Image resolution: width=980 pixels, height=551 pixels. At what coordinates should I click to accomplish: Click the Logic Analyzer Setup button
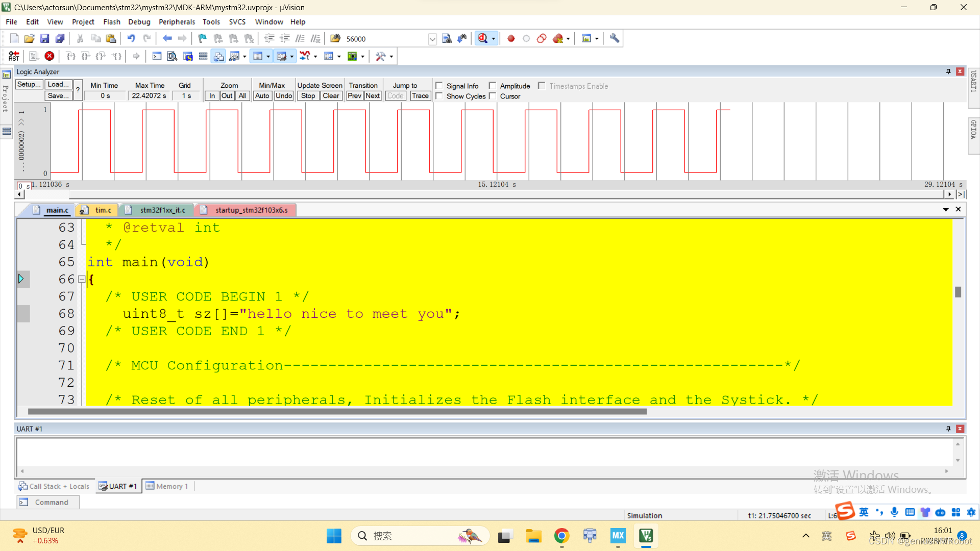[28, 84]
